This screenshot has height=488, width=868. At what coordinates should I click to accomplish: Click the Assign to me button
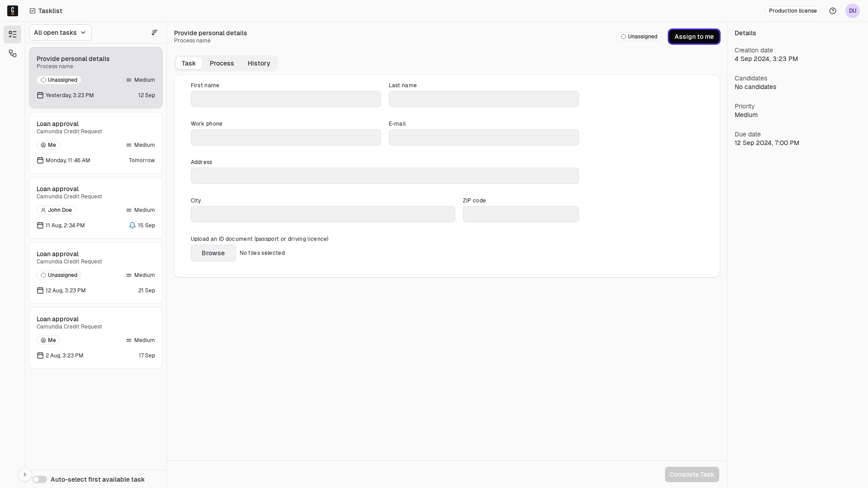pos(694,37)
